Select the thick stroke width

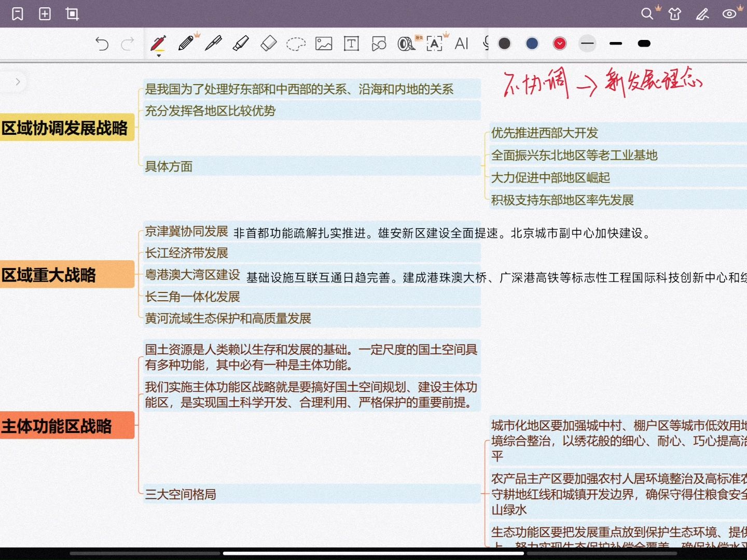coord(644,44)
